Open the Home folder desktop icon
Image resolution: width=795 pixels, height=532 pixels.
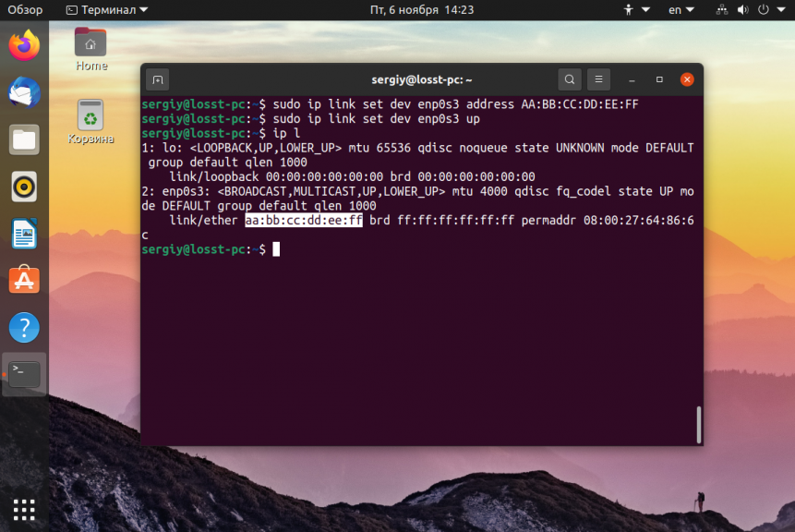click(90, 49)
